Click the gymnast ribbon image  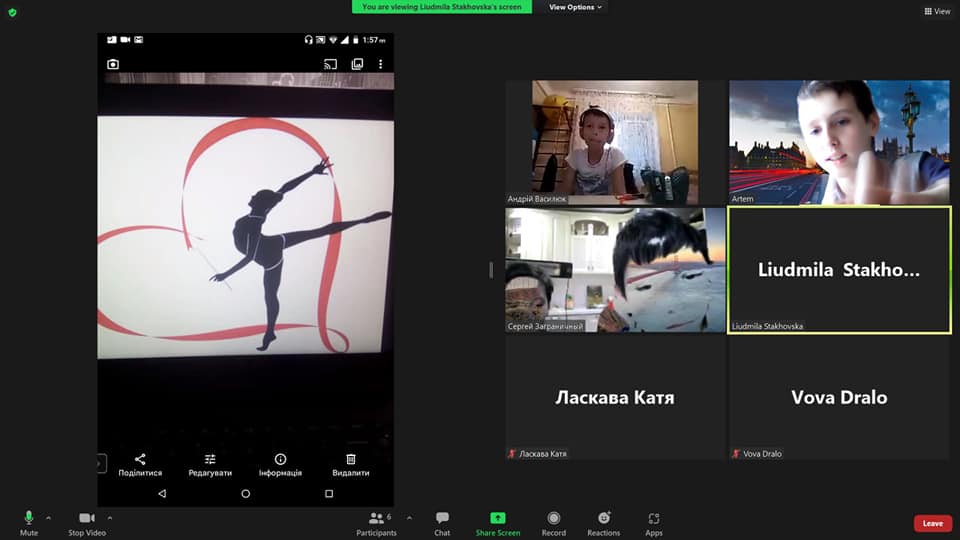point(246,236)
